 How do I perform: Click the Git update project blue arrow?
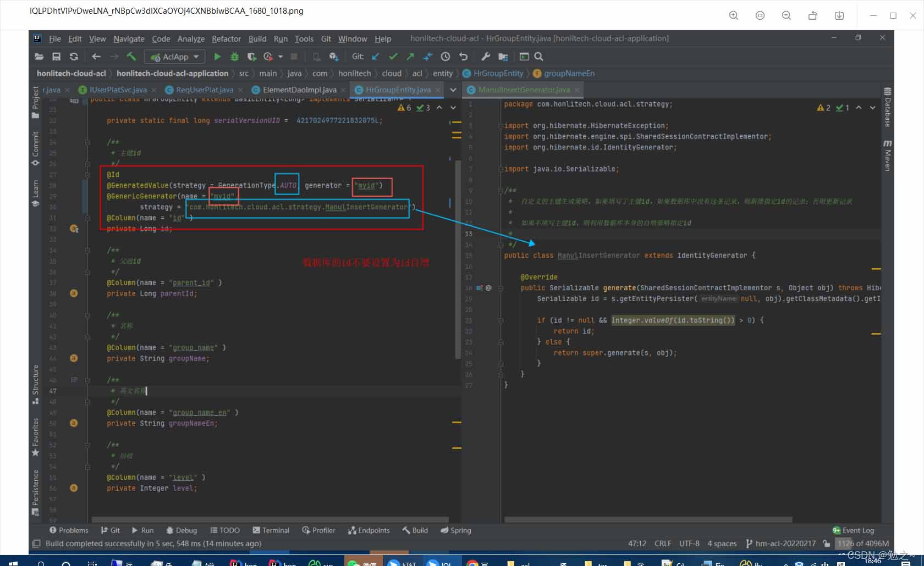tap(376, 57)
